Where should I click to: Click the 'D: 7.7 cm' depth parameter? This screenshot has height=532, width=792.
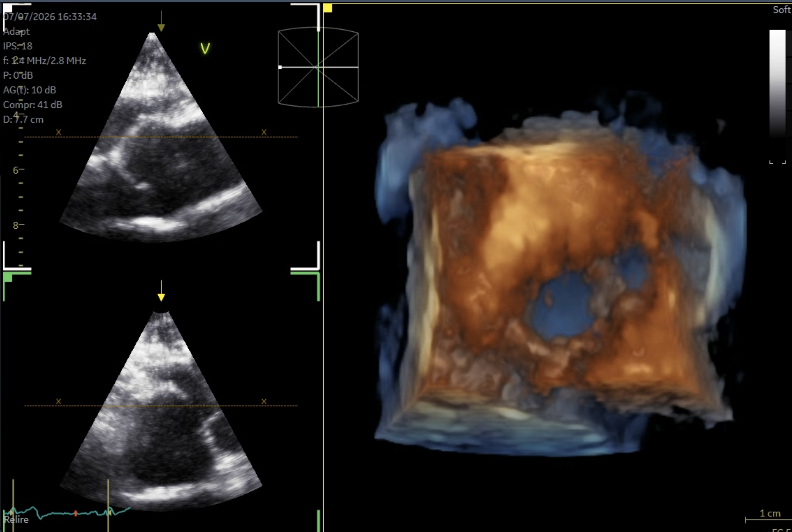(23, 119)
